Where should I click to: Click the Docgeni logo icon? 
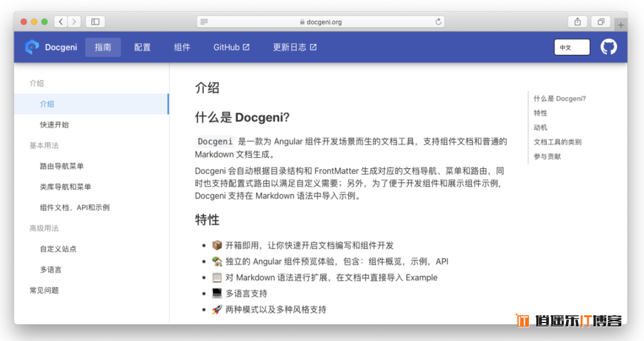pyautogui.click(x=32, y=47)
